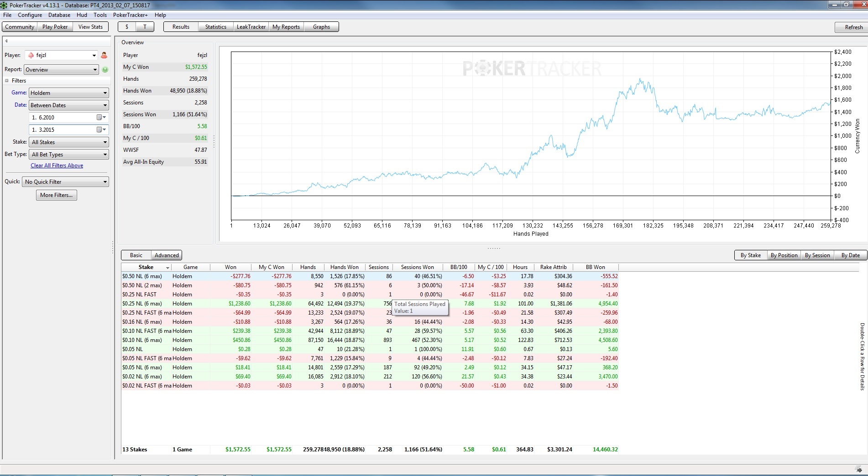Open the Player dropdown showing fejzl

click(x=62, y=55)
